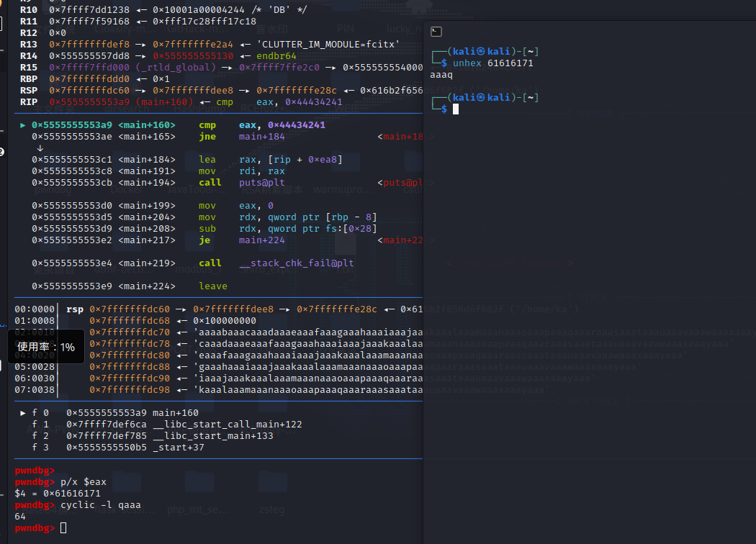The width and height of the screenshot is (756, 544).
Task: Click the cursor in the kali shell prompt
Action: (x=456, y=109)
